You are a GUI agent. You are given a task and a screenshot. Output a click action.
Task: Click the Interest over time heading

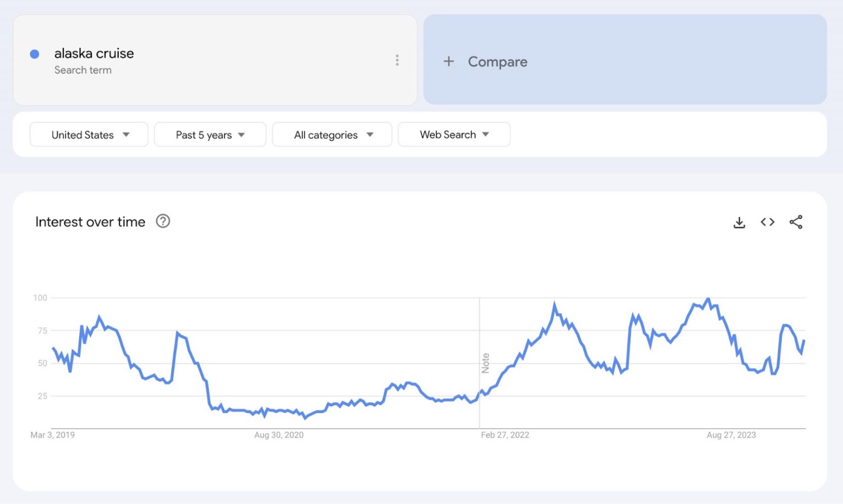[90, 222]
